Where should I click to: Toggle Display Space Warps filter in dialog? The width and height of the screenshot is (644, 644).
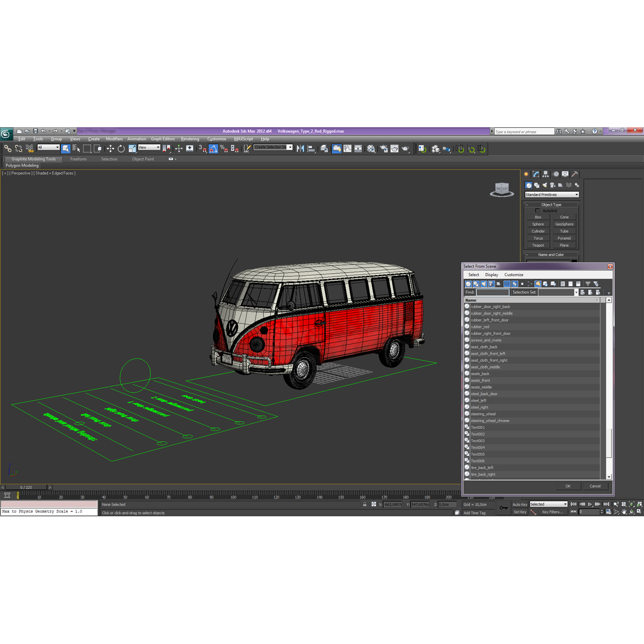pyautogui.click(x=507, y=284)
